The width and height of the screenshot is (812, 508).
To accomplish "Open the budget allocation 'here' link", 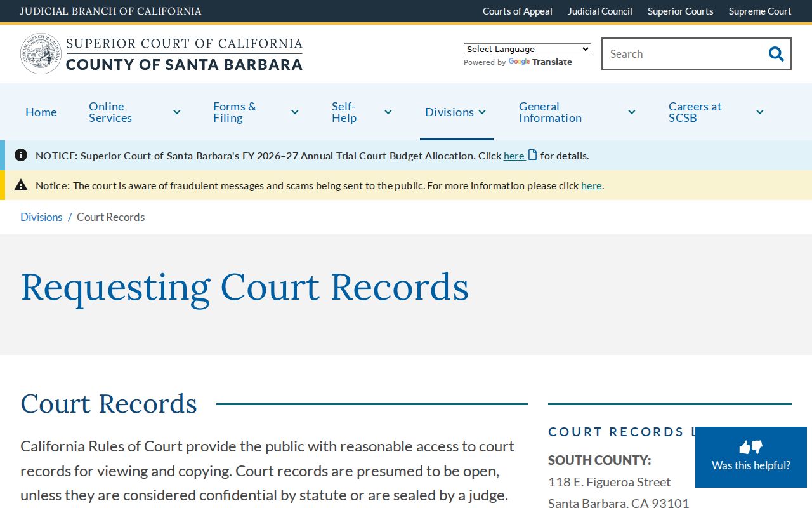I will pos(514,156).
